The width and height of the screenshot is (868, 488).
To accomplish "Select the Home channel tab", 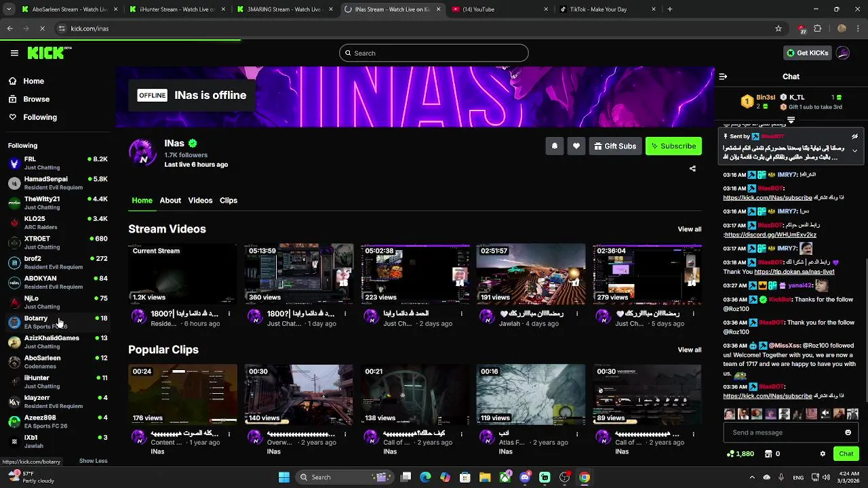I will pyautogui.click(x=142, y=201).
